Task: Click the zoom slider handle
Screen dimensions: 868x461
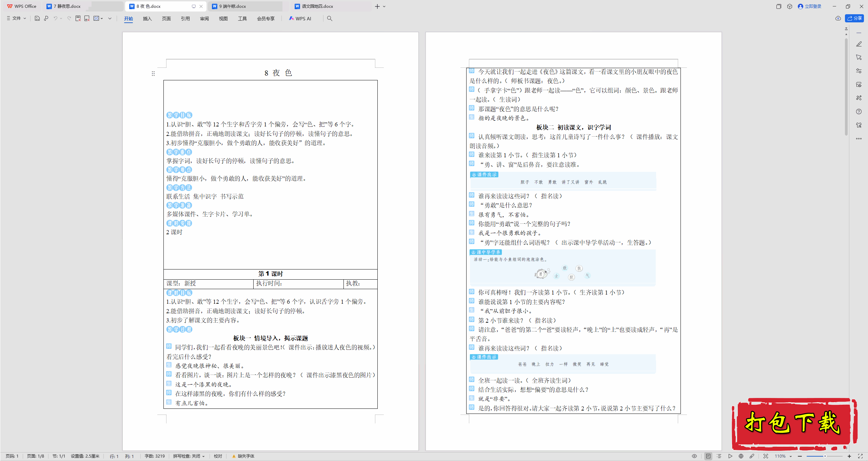Action: pyautogui.click(x=825, y=456)
